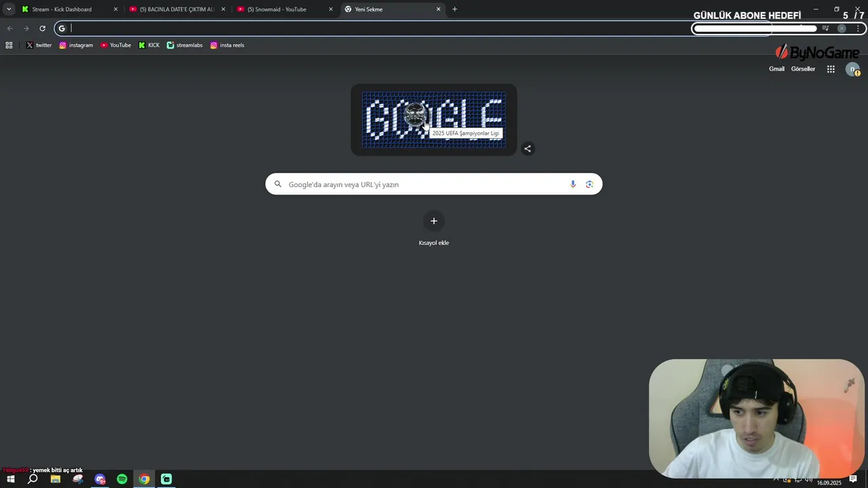Open the Windows Start menu

pyautogui.click(x=10, y=479)
